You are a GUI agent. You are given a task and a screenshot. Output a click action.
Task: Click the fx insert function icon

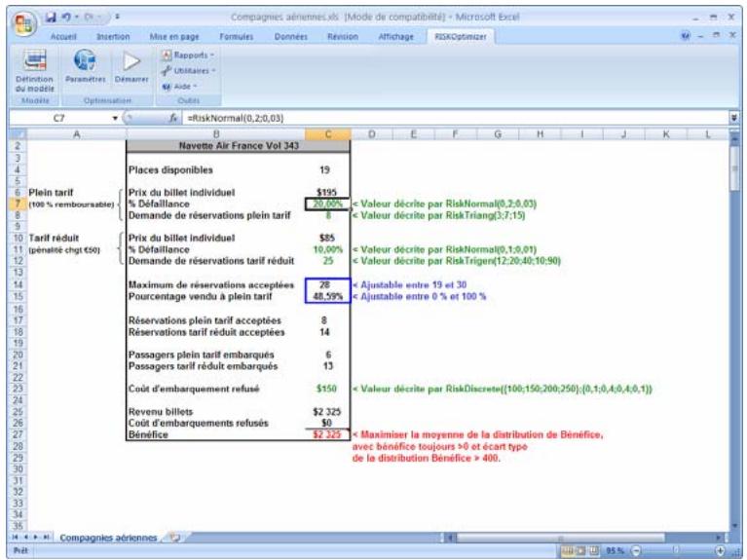click(x=173, y=118)
